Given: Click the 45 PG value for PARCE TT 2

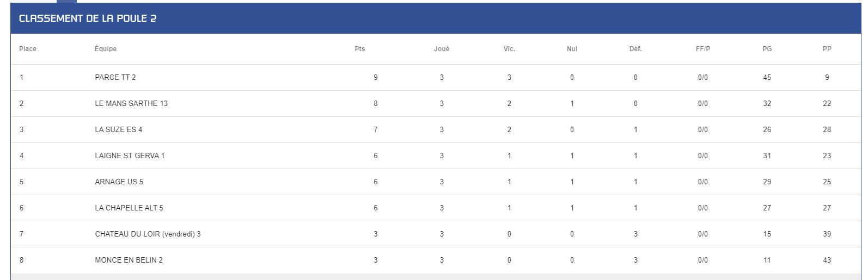Looking at the screenshot, I should coord(767,77).
